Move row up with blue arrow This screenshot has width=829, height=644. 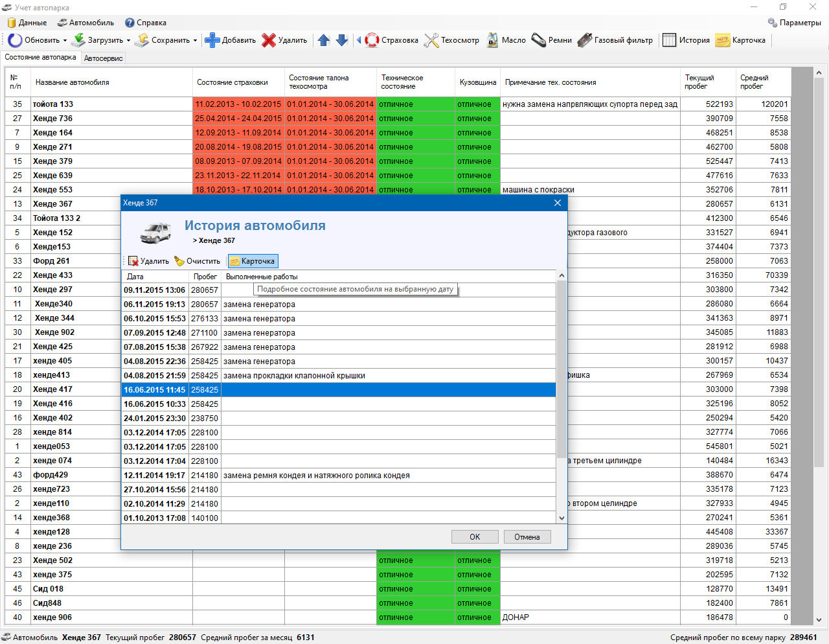coord(324,40)
